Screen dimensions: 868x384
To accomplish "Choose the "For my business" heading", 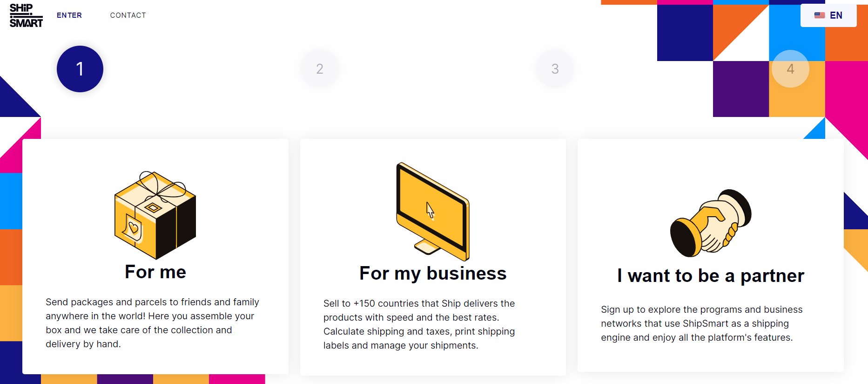I will click(433, 273).
